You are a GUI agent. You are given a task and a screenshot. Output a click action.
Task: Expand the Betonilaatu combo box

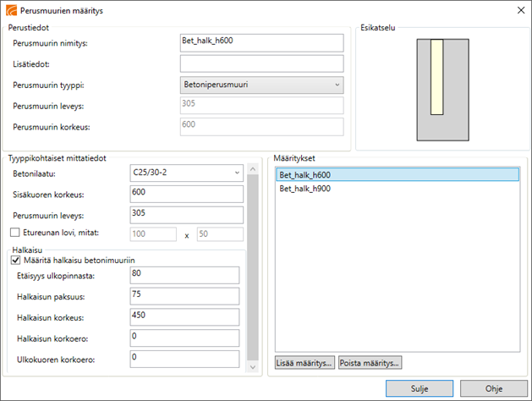(x=186, y=173)
